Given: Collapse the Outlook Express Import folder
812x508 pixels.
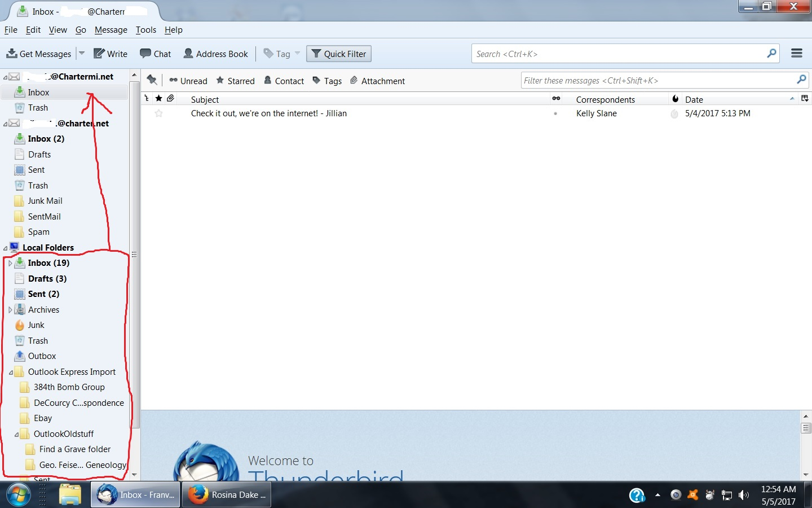Looking at the screenshot, I should point(11,373).
